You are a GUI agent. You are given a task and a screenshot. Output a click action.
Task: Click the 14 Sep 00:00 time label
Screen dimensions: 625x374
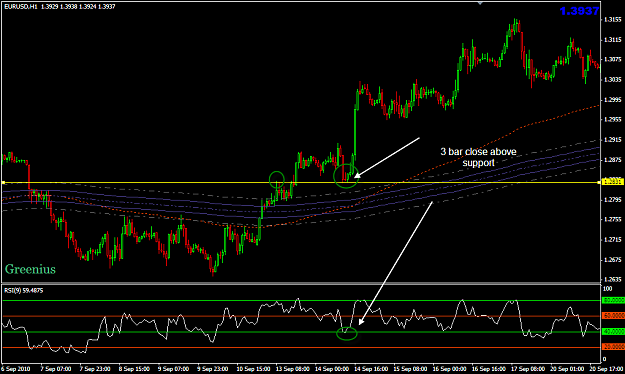(x=332, y=369)
